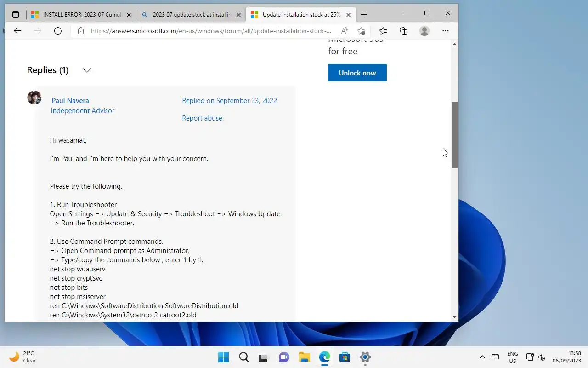Click the Unlock now button

point(357,73)
